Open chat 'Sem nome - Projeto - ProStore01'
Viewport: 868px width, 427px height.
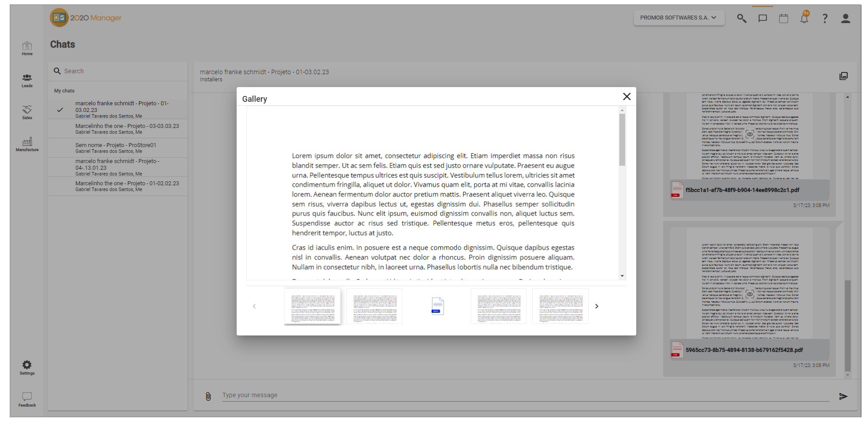coord(118,148)
